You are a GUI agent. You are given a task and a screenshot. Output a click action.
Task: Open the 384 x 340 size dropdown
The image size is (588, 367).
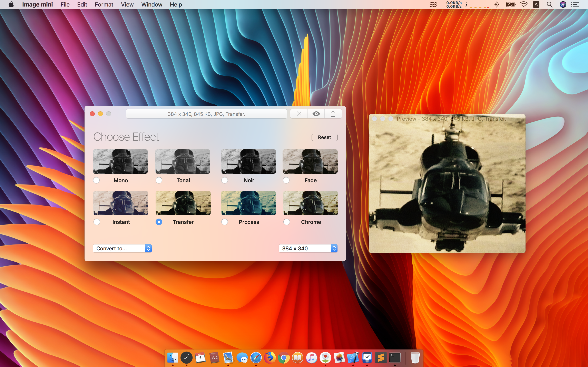308,248
